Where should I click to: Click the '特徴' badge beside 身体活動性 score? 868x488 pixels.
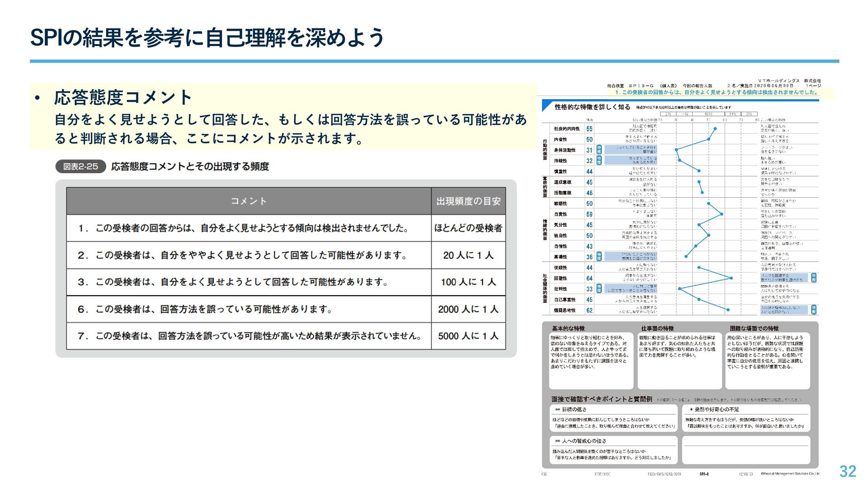click(x=599, y=150)
